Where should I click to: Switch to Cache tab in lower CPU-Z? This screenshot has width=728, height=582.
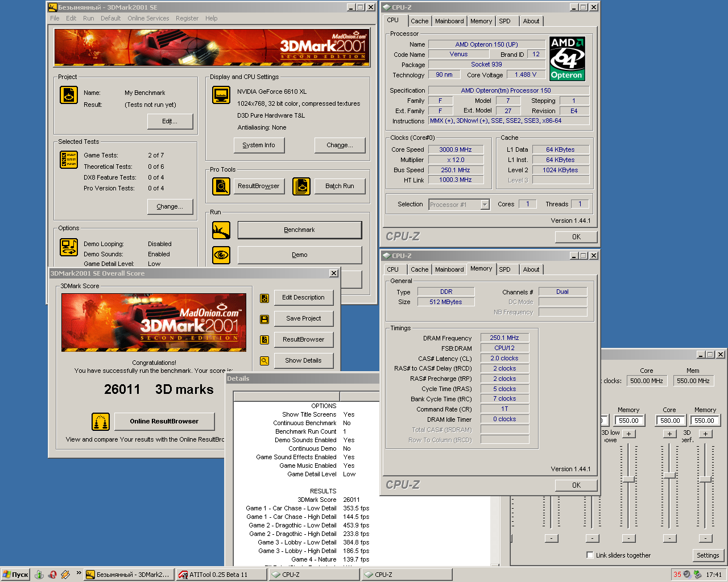420,269
